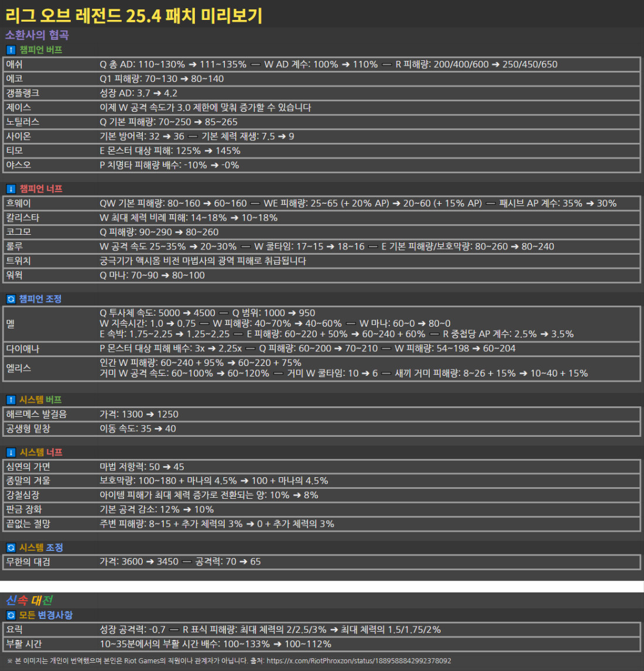644x671 pixels.
Task: Click the 부활 시간 row
Action: pos(321,644)
